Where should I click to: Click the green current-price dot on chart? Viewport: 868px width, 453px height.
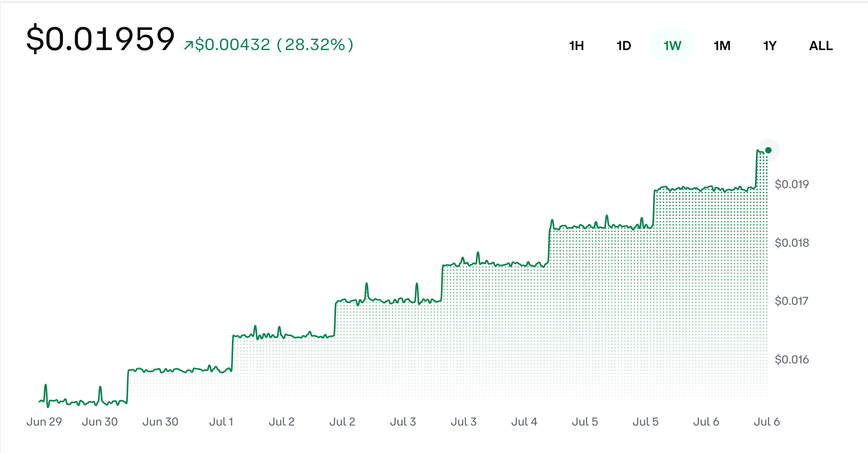[768, 150]
